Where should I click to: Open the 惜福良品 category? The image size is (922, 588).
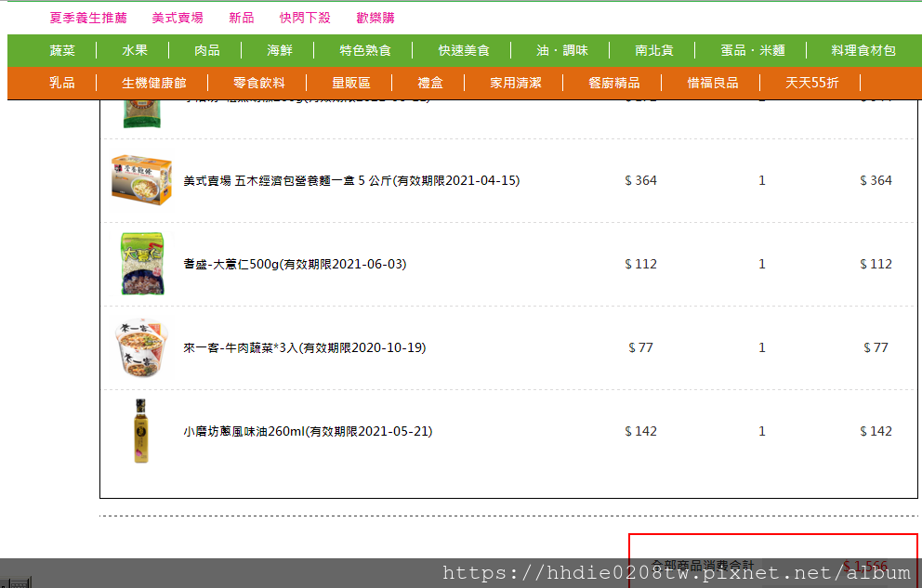[x=713, y=83]
